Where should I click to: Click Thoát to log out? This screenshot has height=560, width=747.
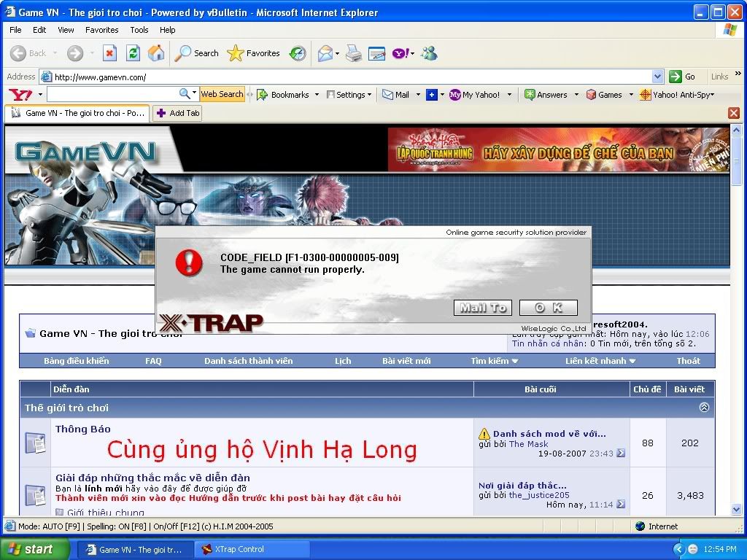tap(689, 361)
